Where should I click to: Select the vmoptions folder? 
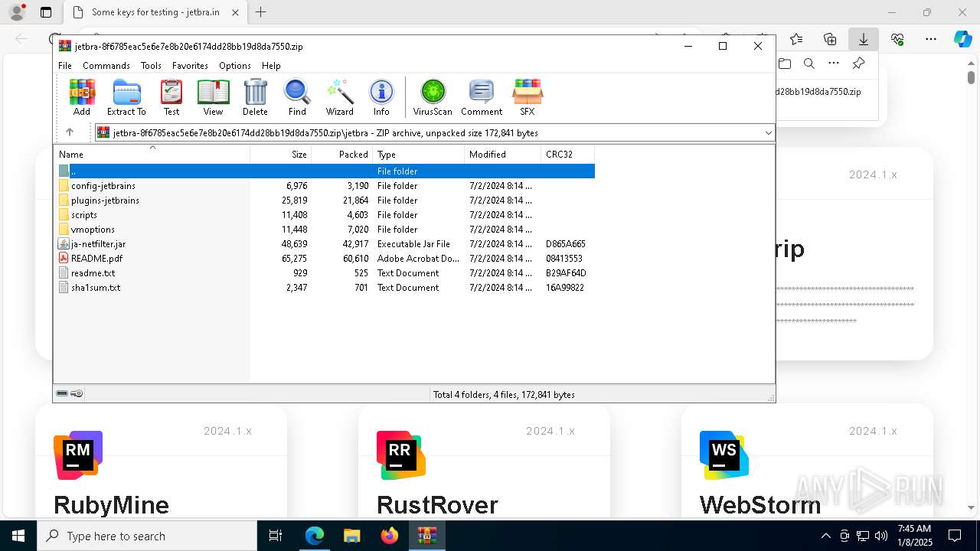(x=325, y=230)
